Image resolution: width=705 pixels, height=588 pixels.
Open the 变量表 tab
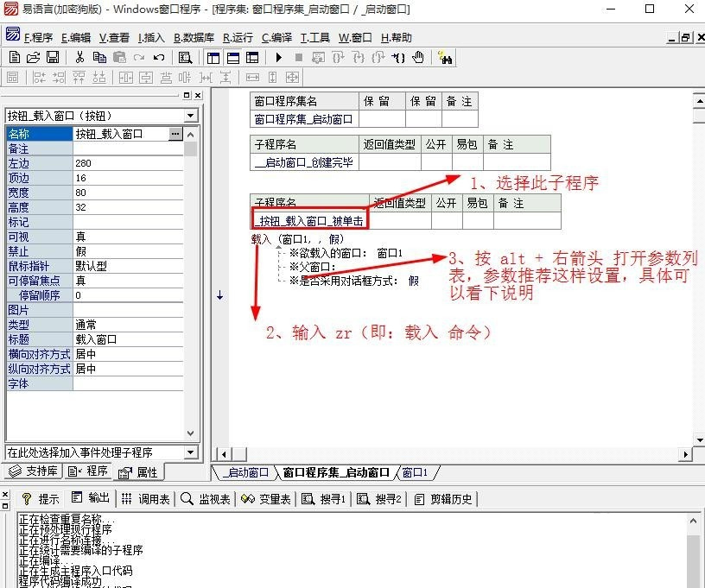[266, 498]
